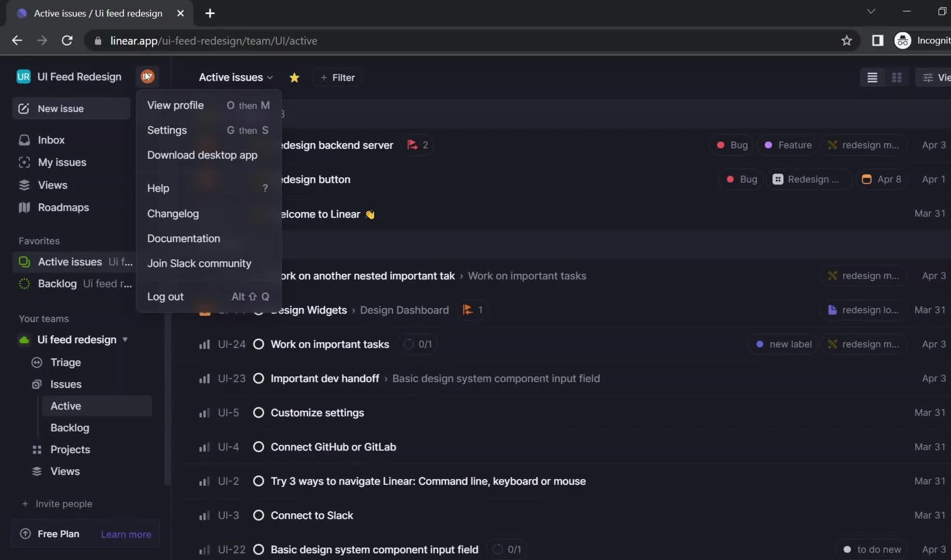Screen dimensions: 951x560
Task: Open Projects via its grid icon
Action: [x=37, y=450]
